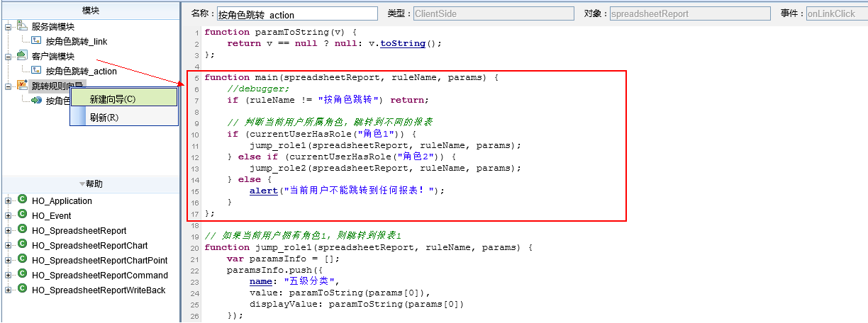Select HO_SpreadsheetReport in help list
This screenshot has height=323, width=868.
click(x=79, y=231)
